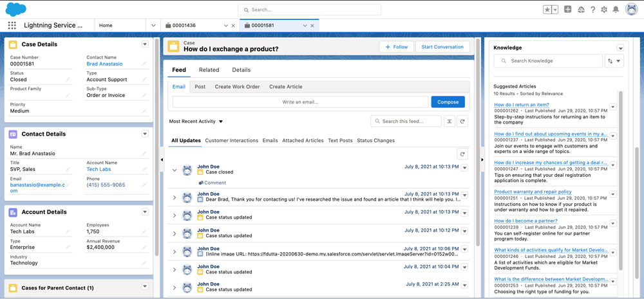Open the Case Details panel dropdown menu
This screenshot has width=644, height=299.
(145, 44)
